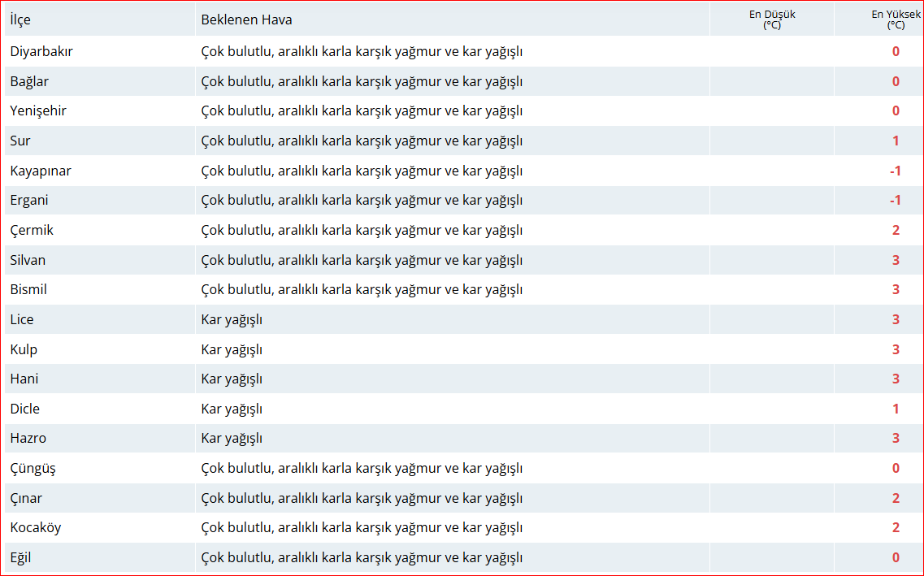Viewport: 924px width, 576px height.
Task: Sort by the İlçe column header
Action: [18, 19]
